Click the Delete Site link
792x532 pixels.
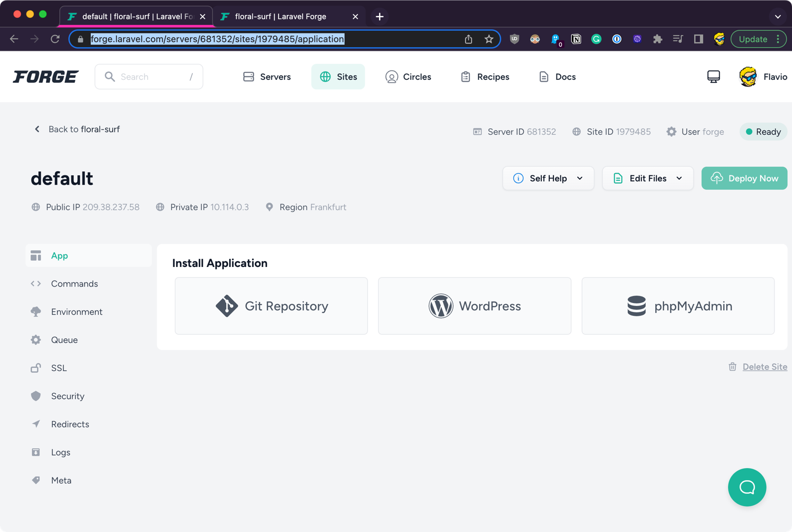pos(764,367)
